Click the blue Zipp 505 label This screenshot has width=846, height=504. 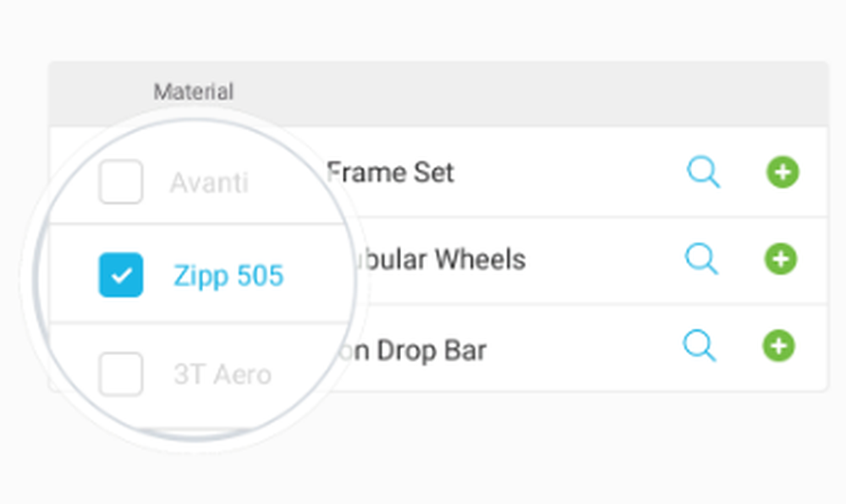(228, 276)
